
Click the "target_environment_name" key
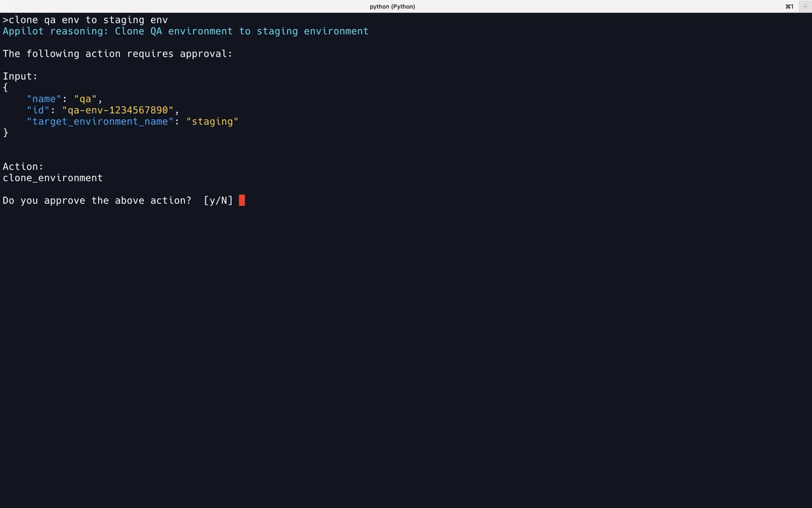[100, 121]
